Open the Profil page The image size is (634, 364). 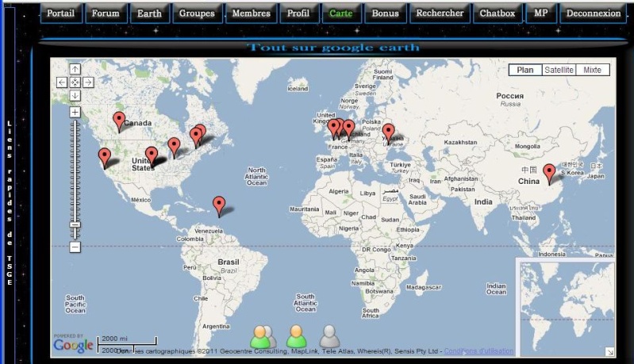(x=298, y=13)
